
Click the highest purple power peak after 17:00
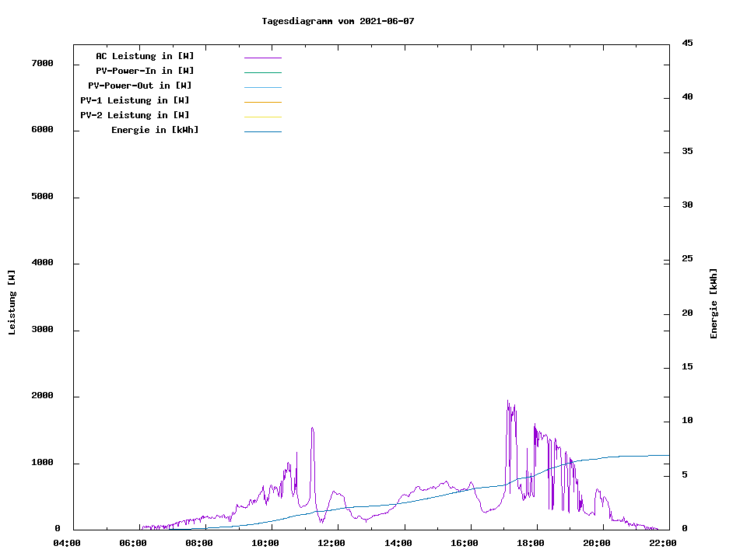click(x=507, y=401)
